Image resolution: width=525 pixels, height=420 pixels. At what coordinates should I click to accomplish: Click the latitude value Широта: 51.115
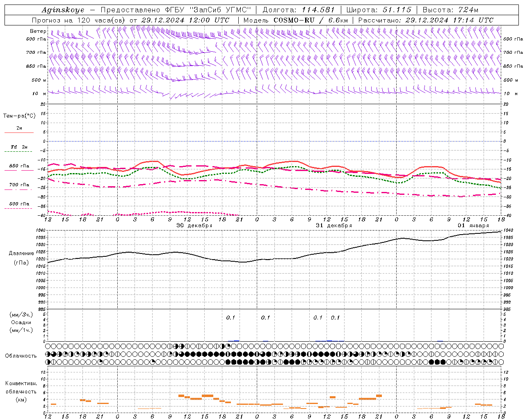coord(379,10)
